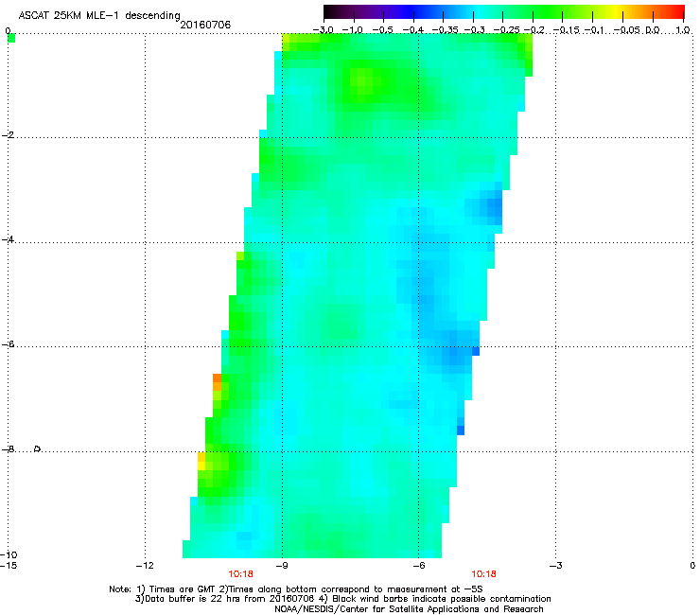The image size is (700, 615).
Task: Click the date 20160706 beneath the title
Action: coord(205,25)
